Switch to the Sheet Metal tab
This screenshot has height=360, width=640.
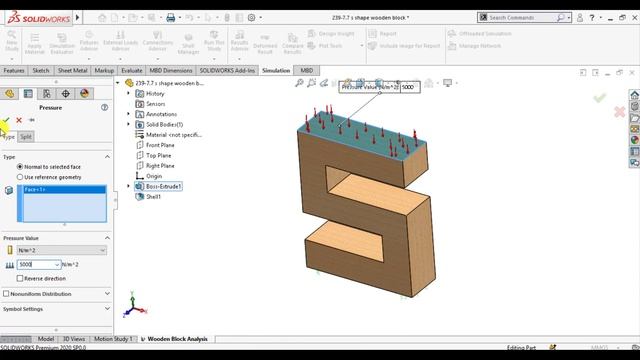coord(73,71)
